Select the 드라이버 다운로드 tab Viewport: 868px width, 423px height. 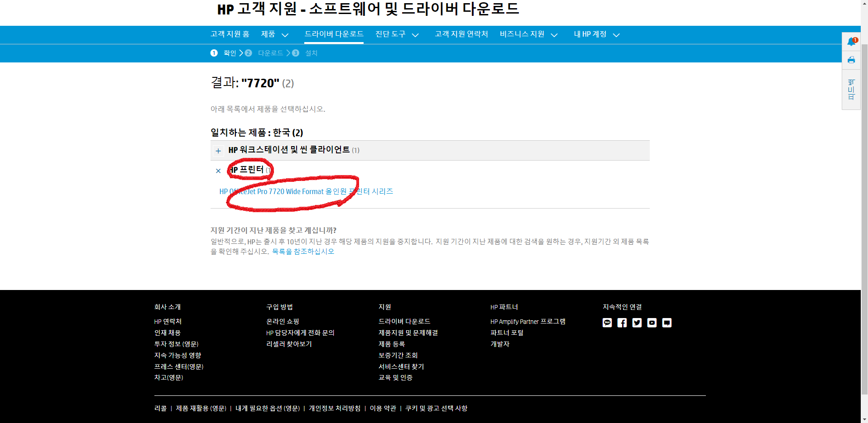(x=334, y=34)
